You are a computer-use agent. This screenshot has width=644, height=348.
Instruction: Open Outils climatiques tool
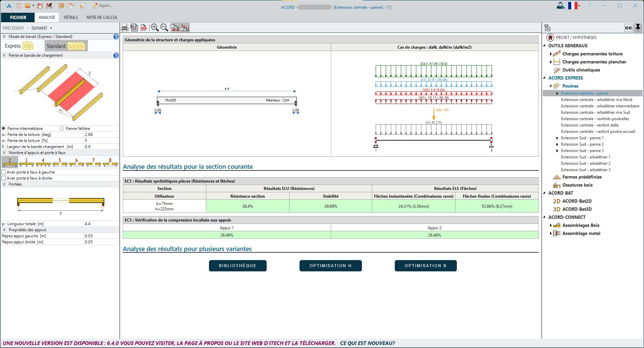581,70
